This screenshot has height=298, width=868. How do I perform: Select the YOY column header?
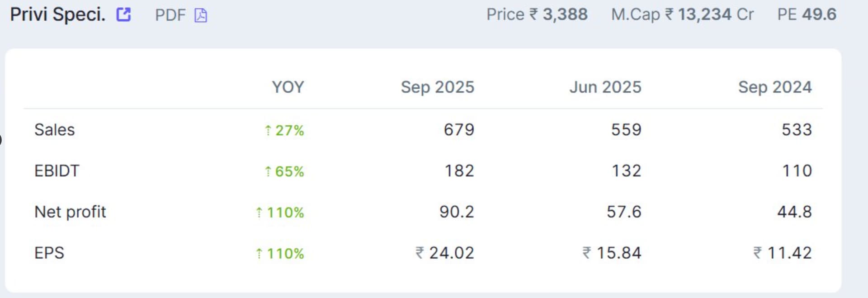click(x=288, y=87)
